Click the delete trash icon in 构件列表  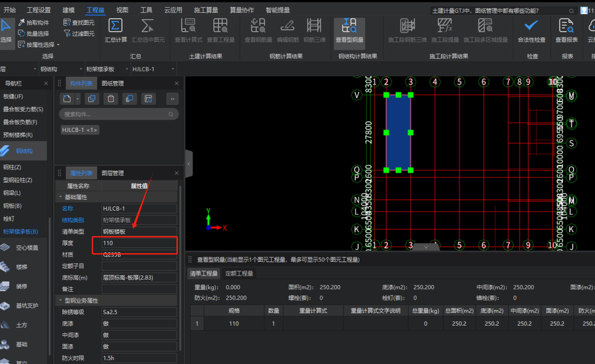tap(111, 99)
